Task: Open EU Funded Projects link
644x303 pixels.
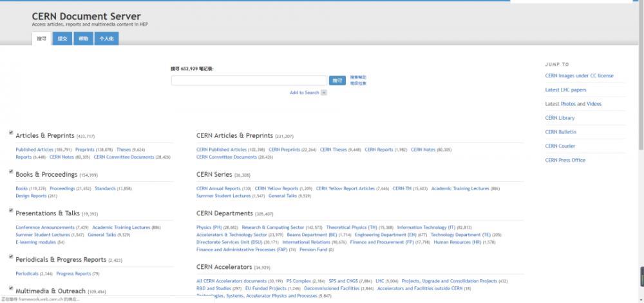Action: coord(266,289)
